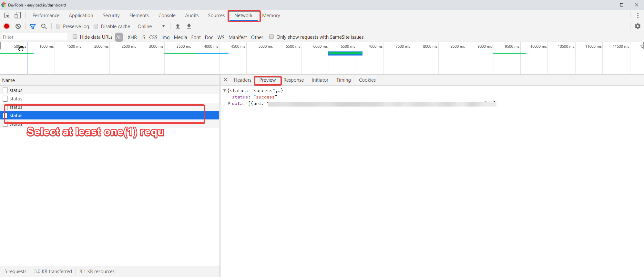Viewport: 644px width, 277px height.
Task: Check Only show requests with SameSite issues
Action: (x=271, y=37)
